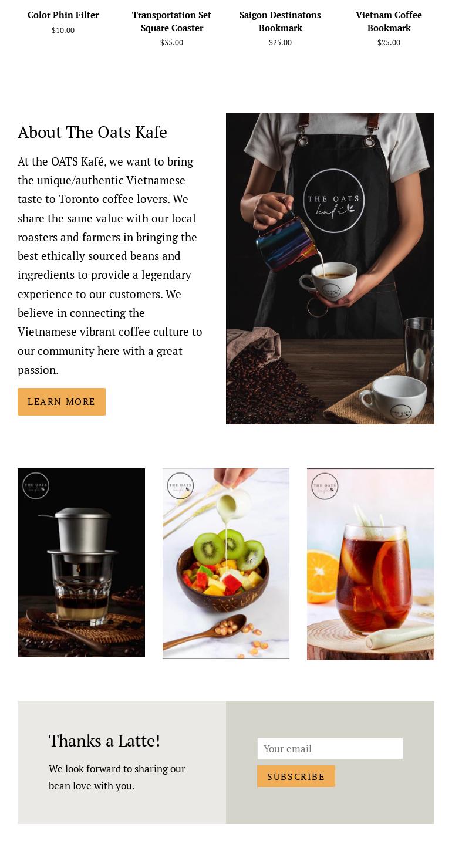Focus the Your email input field
Image resolution: width=452 pixels, height=868 pixels.
pos(330,748)
